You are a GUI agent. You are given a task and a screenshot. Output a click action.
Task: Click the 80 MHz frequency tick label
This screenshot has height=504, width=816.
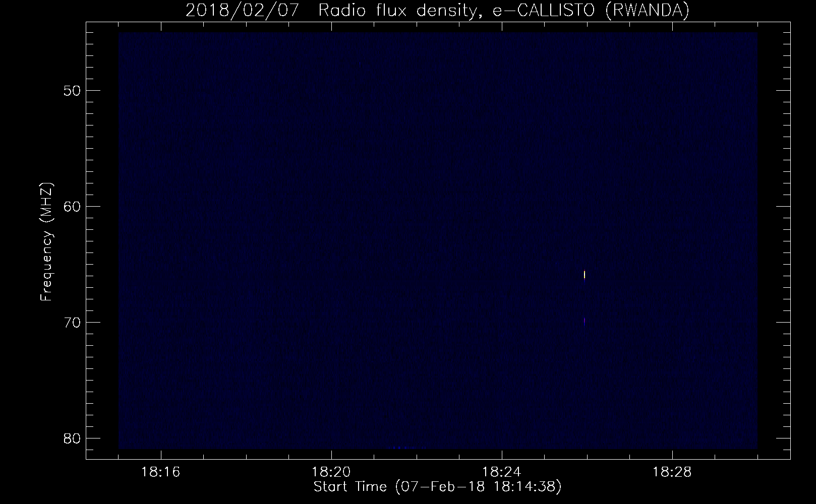[71, 438]
